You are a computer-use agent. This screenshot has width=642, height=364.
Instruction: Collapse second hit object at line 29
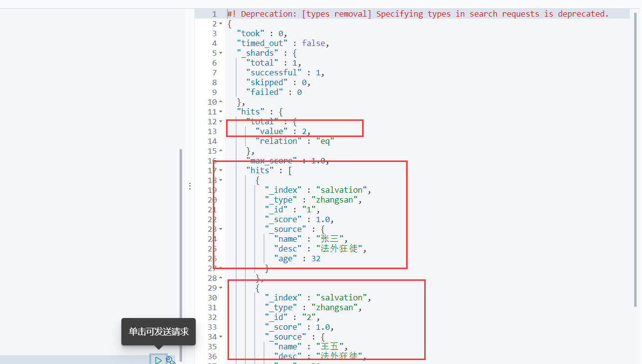(221, 288)
